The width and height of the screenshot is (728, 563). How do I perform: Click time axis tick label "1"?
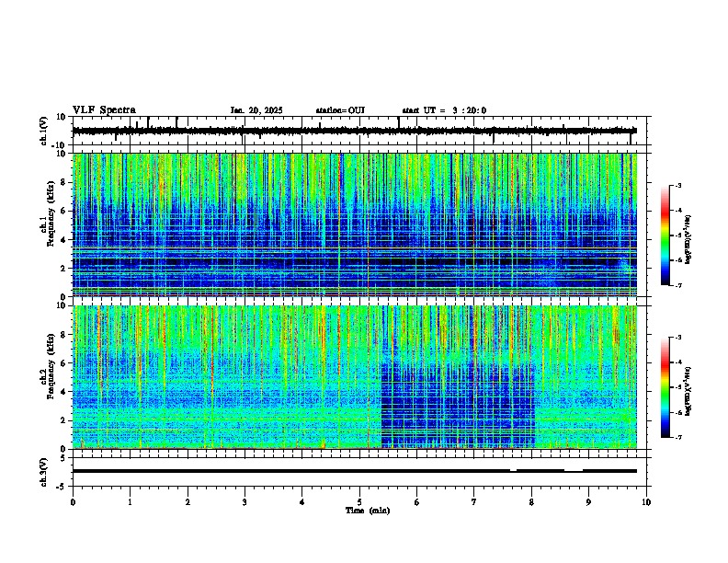tap(130, 502)
